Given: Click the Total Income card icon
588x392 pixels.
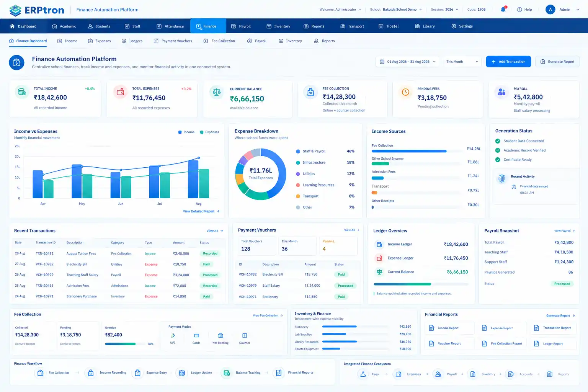Looking at the screenshot, I should click(x=22, y=92).
